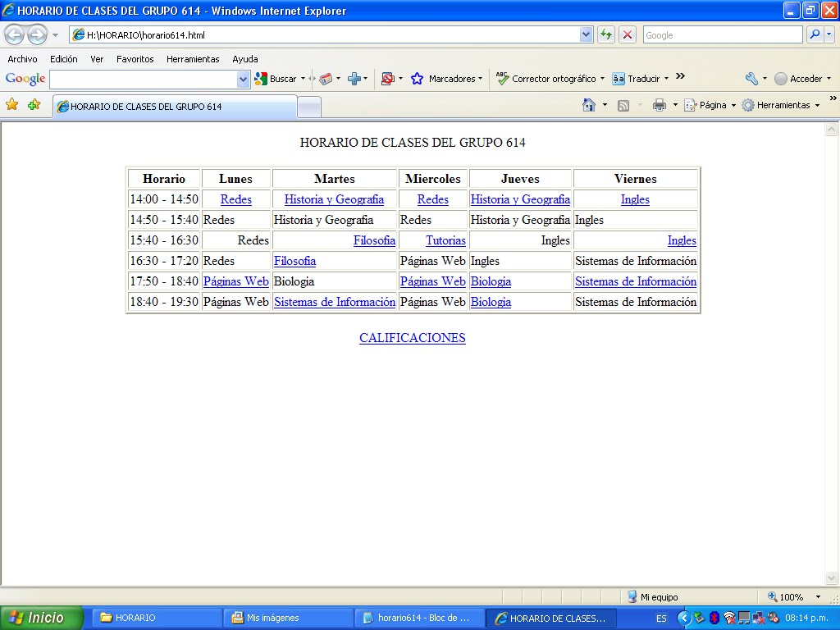Screen dimensions: 840x630
Task: Click the RSS feeds icon
Action: coord(622,105)
